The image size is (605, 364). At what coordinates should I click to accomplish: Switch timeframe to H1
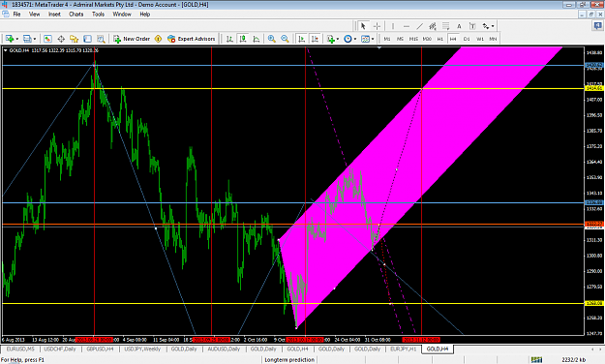click(439, 39)
